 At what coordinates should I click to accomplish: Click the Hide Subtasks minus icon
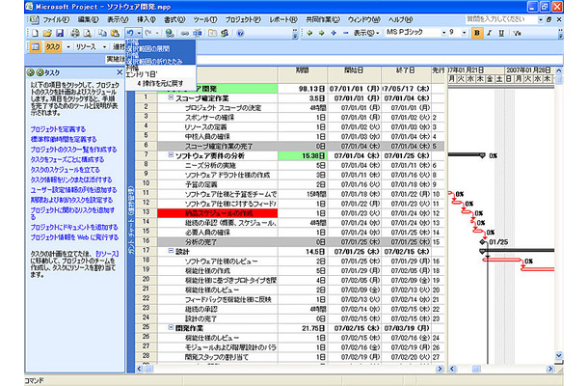[345, 33]
